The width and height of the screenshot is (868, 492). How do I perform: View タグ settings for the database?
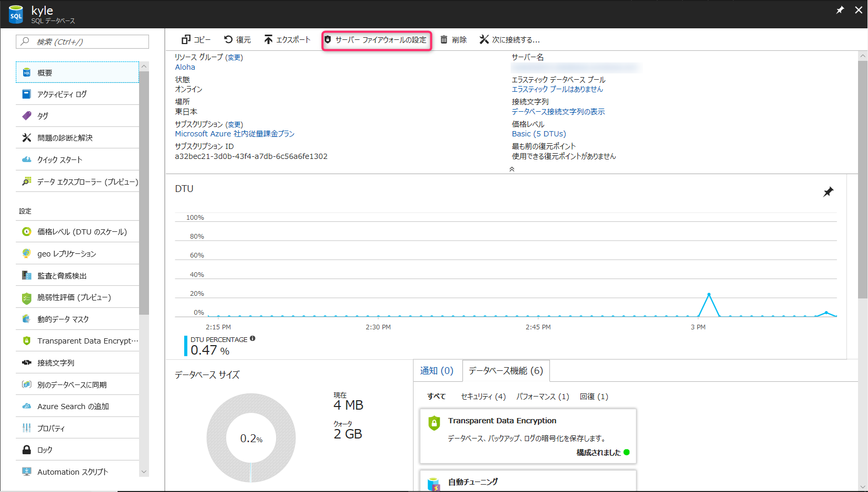pos(47,115)
